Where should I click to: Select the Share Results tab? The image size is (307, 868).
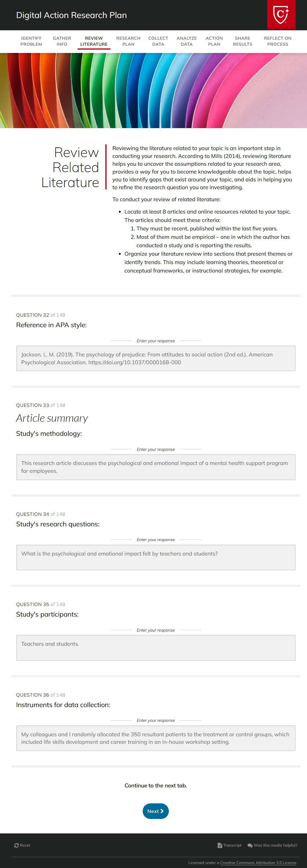click(x=243, y=41)
